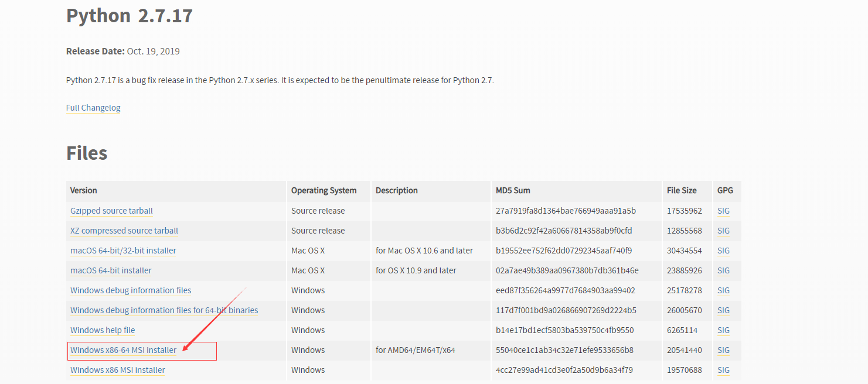The width and height of the screenshot is (868, 384).
Task: Select the bug fix release description paragraph
Action: point(280,80)
